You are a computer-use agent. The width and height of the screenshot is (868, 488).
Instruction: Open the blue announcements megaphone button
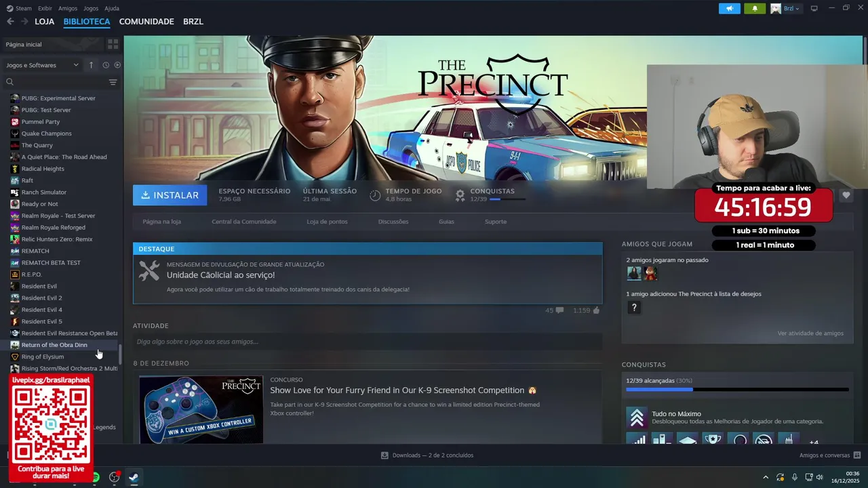tap(730, 8)
